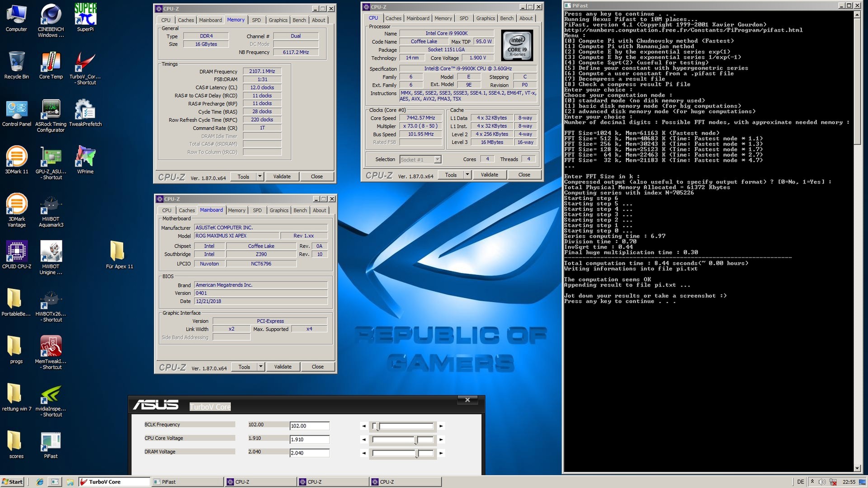Click Close in Memory CPU-Z window
This screenshot has width=868, height=488.
[317, 177]
